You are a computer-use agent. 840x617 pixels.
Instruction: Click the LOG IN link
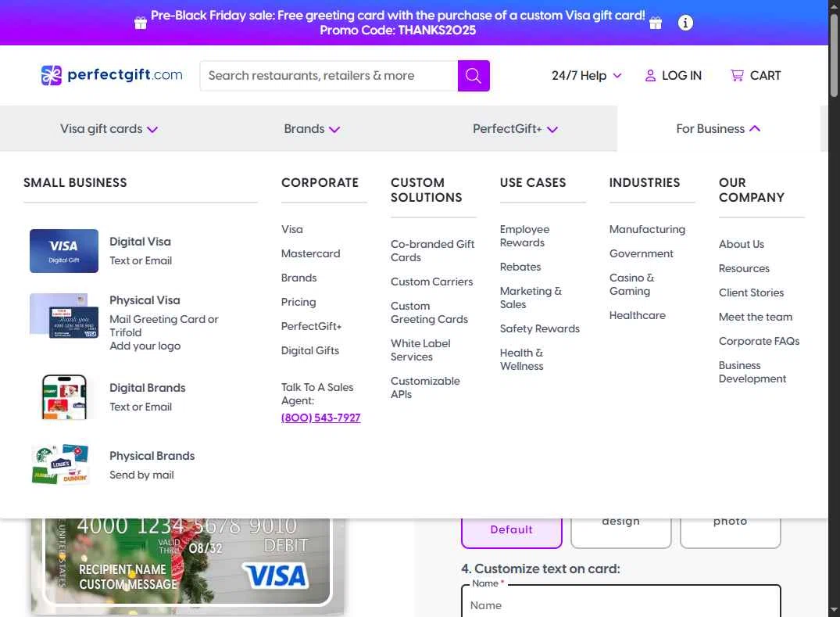click(x=674, y=76)
